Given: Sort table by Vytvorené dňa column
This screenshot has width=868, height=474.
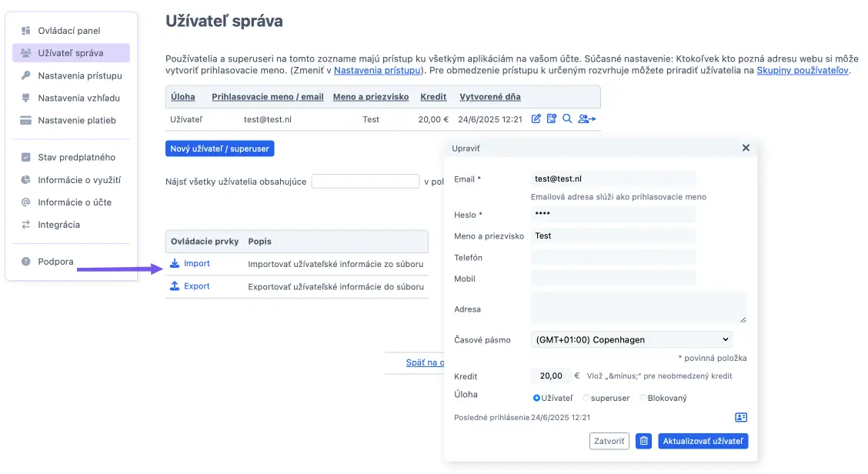Looking at the screenshot, I should [x=489, y=97].
